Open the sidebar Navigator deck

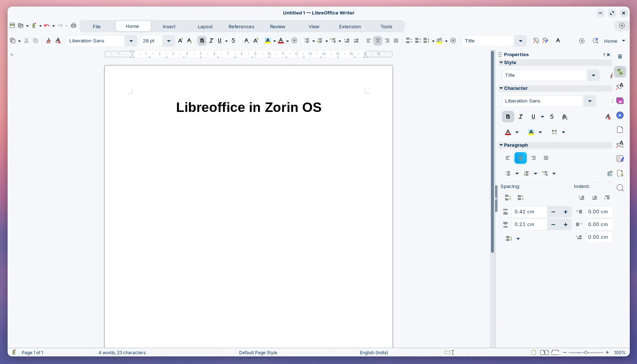tap(620, 115)
